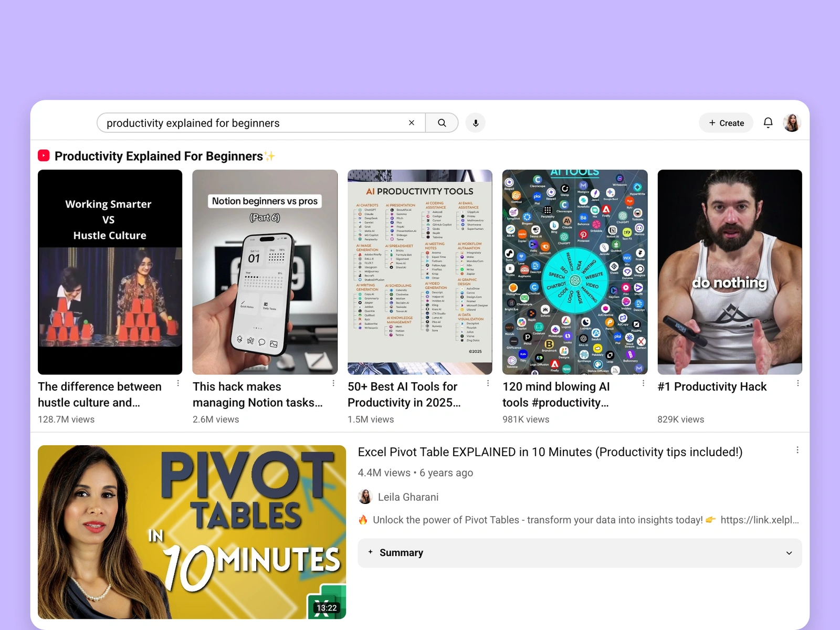Click title '50+ Best AI Tools for Productivity in 2025'
840x630 pixels.
click(x=404, y=394)
